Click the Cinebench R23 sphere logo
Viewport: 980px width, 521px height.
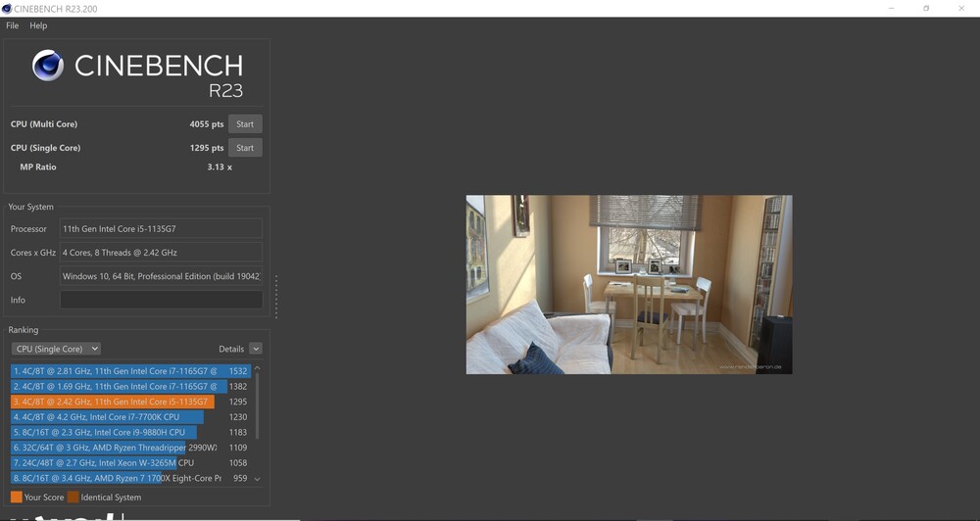coord(48,66)
